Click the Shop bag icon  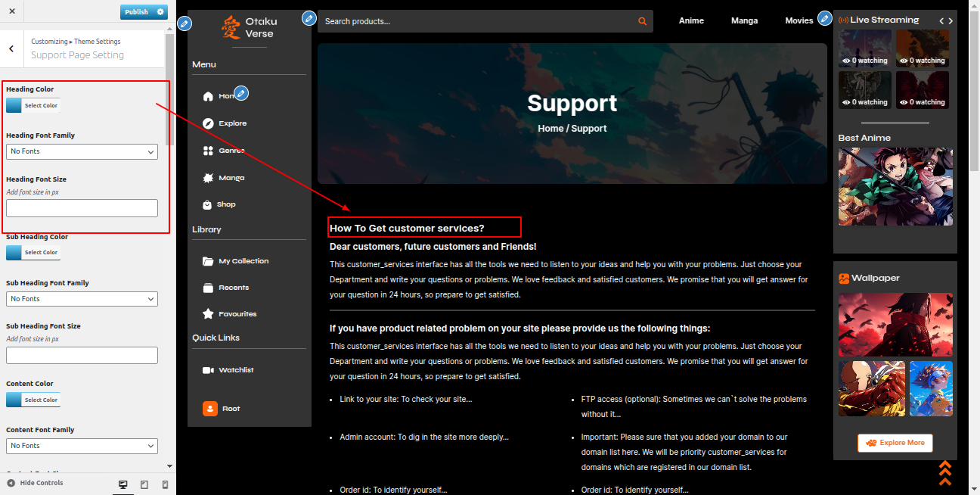[x=208, y=204]
